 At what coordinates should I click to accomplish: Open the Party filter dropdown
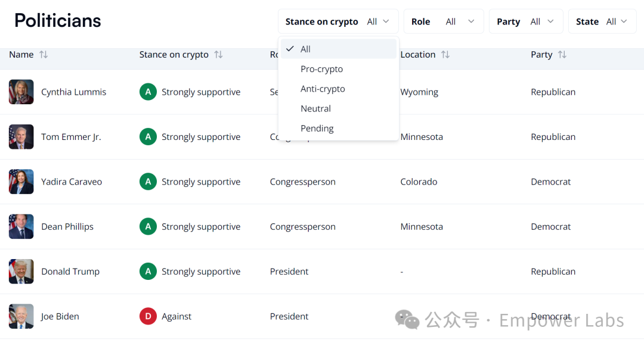[x=525, y=21]
